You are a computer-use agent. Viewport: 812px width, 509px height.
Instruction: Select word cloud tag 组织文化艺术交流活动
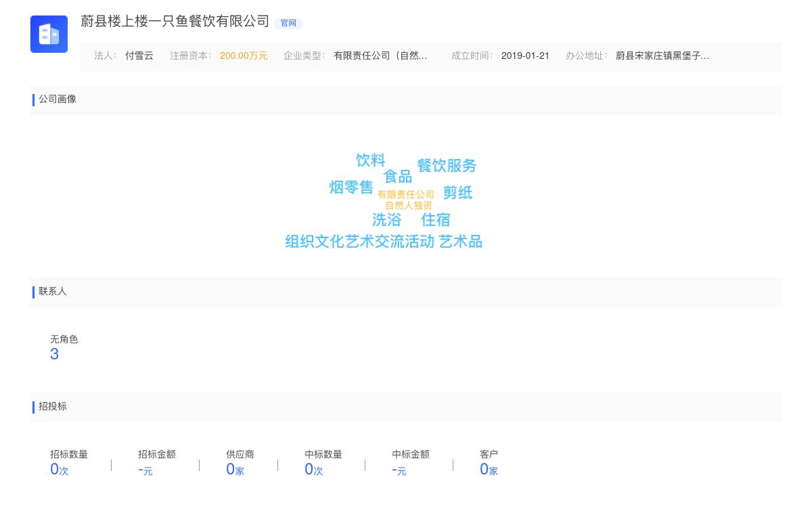click(359, 242)
